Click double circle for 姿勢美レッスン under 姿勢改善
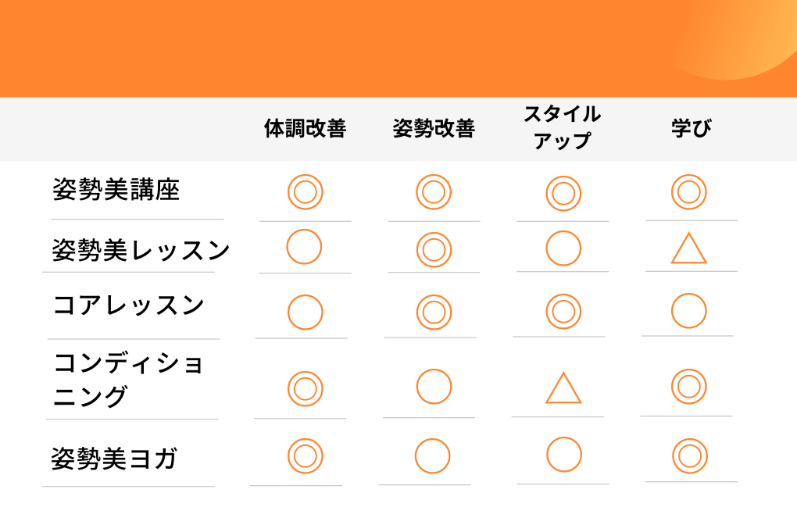Screen dimensions: 797x532 point(434,249)
